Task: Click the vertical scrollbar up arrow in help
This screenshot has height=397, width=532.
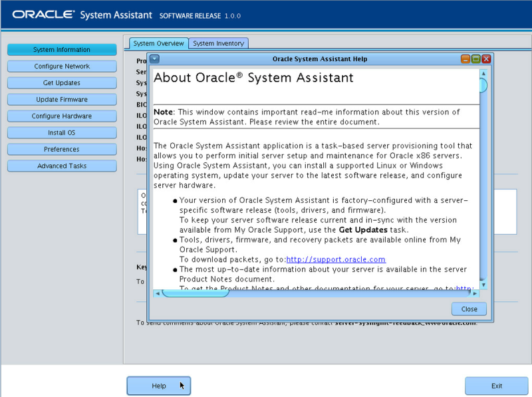Action: (483, 74)
